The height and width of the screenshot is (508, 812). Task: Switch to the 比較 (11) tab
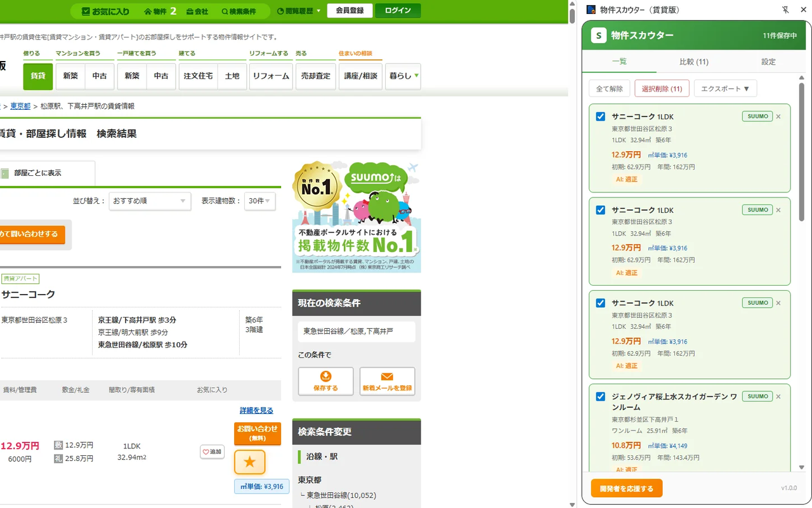coord(695,62)
